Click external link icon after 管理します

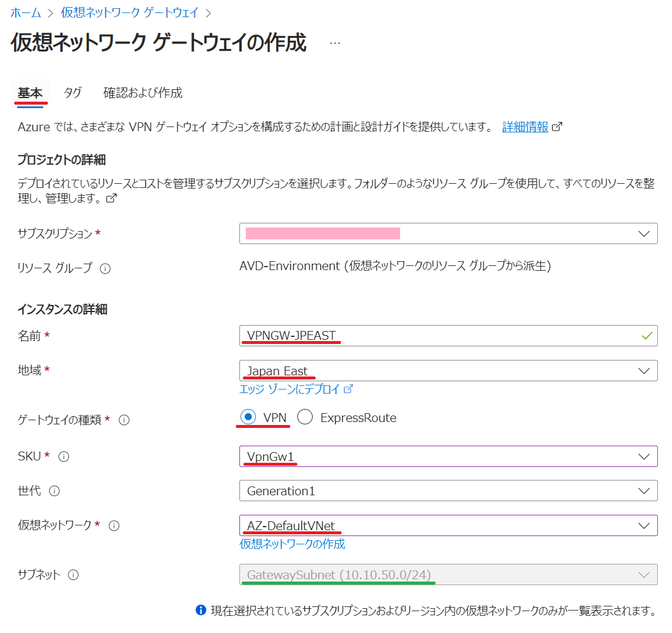[112, 199]
